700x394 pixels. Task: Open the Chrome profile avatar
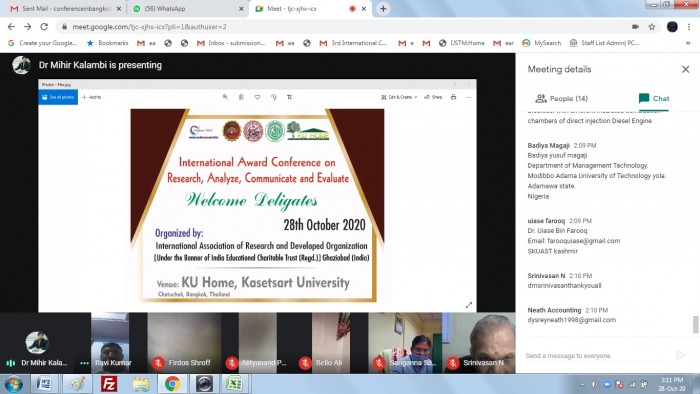[672, 27]
